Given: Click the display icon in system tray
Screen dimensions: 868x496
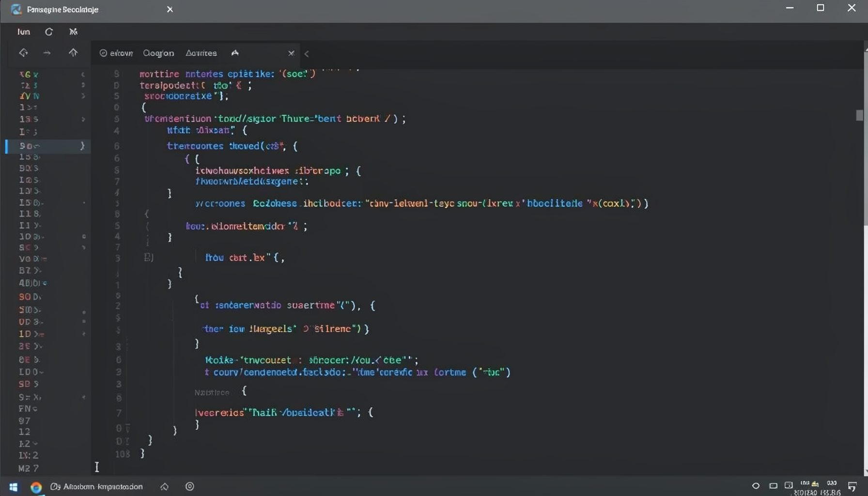Looking at the screenshot, I should click(789, 485).
